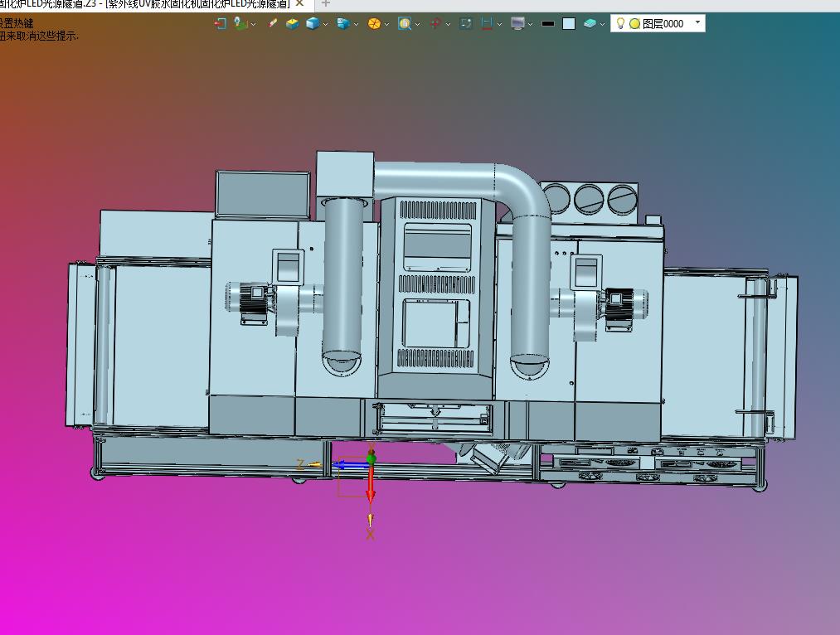
Task: Expand dropdown next to red crosshair icon
Action: [448, 24]
